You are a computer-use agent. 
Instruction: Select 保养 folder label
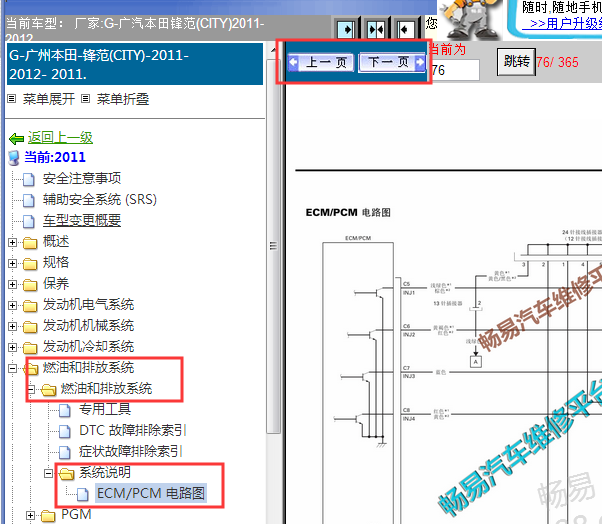click(x=56, y=283)
